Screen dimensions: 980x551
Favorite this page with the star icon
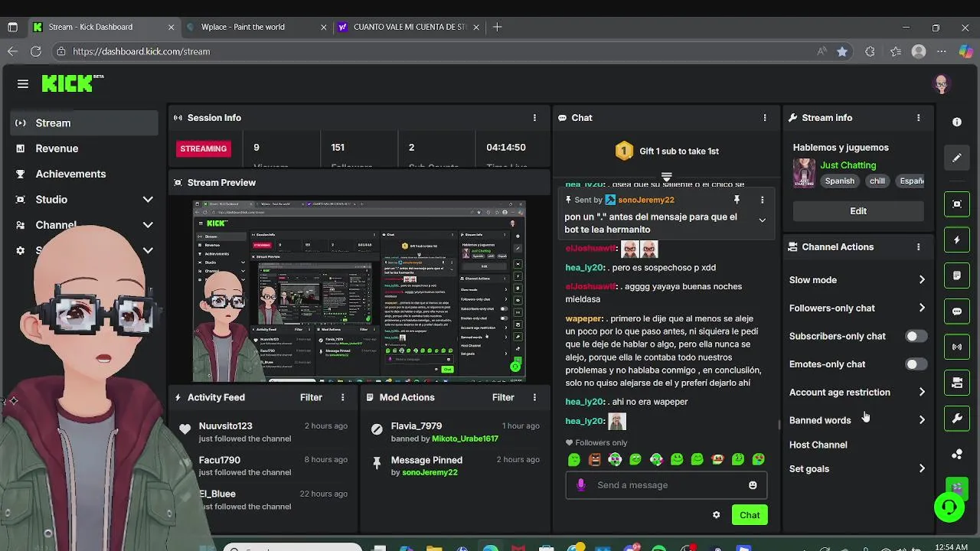tap(842, 51)
